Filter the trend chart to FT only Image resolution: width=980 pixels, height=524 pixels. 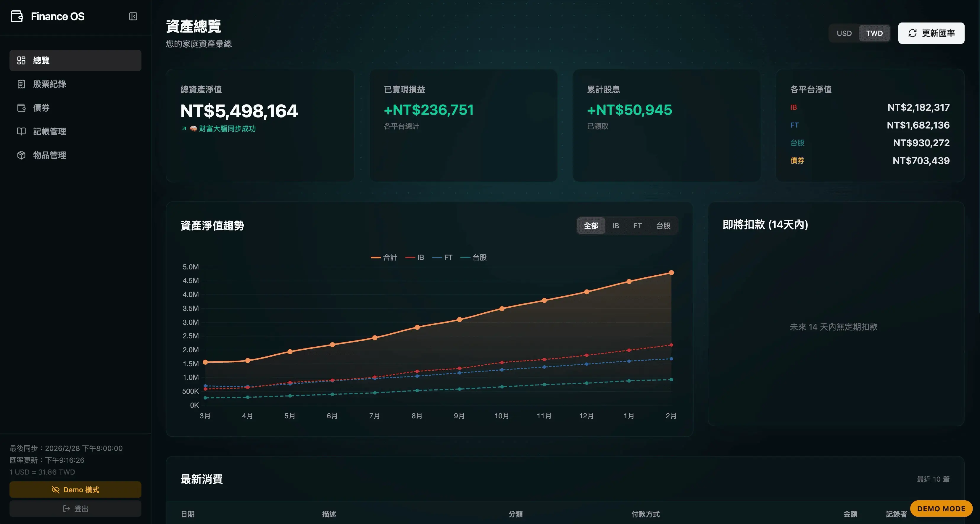[637, 225]
